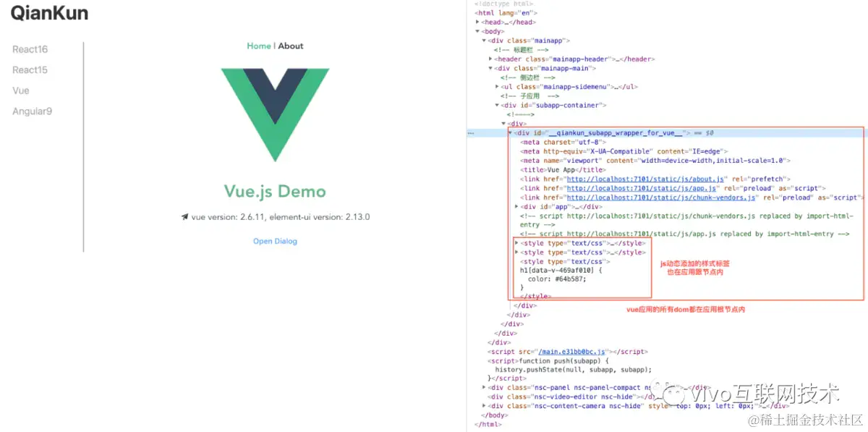Expand the div id app node

516,207
